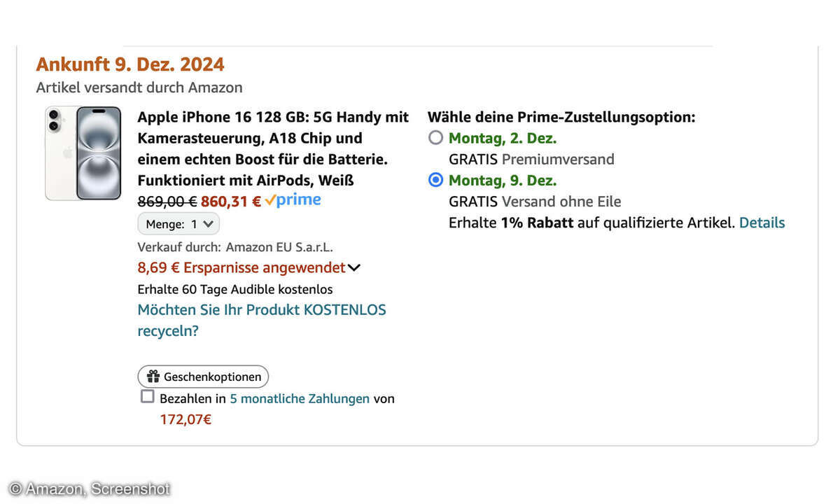Open the Details link for 1% Rabatt
Screen dimensions: 840x504
762,223
